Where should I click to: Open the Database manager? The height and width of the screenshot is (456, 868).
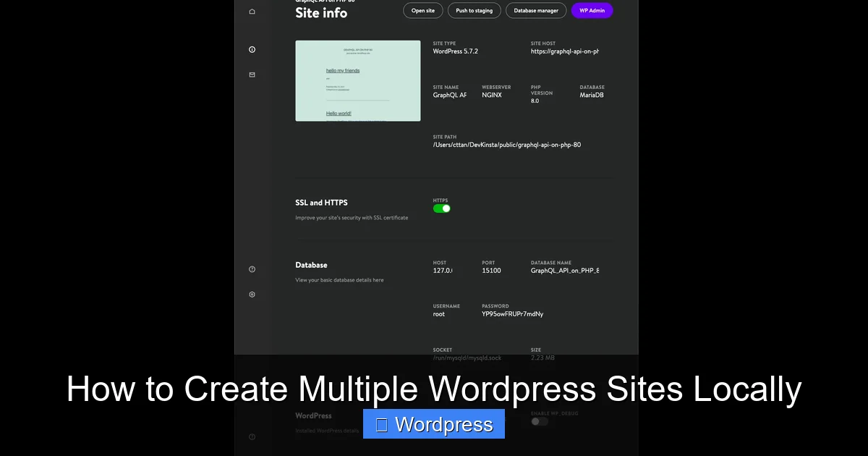(x=535, y=10)
